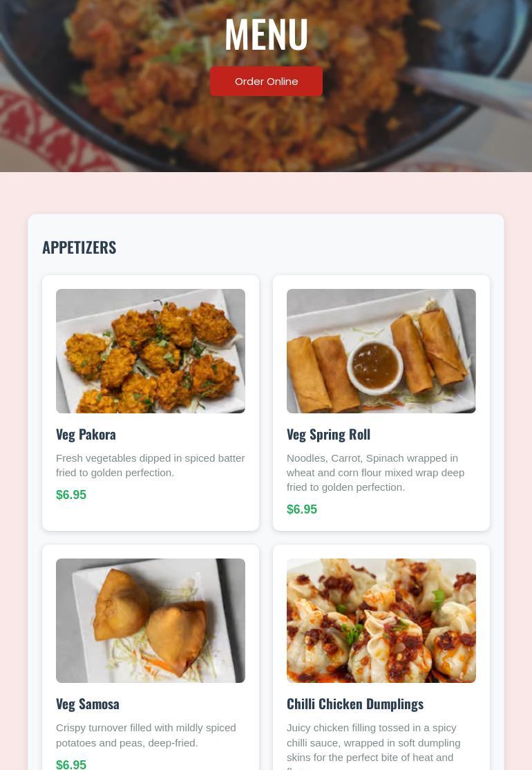
Task: Click the Chilli Chicken Dumplings description text
Action: [x=374, y=746]
